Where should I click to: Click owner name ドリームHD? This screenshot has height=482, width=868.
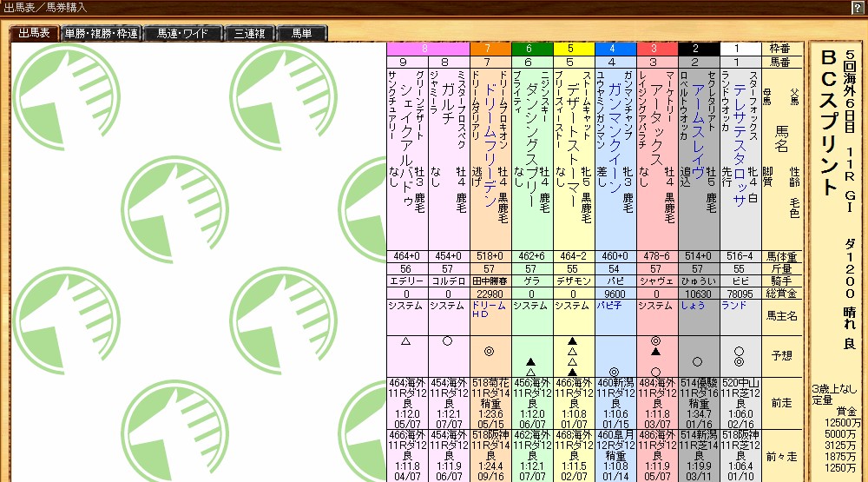coord(490,310)
